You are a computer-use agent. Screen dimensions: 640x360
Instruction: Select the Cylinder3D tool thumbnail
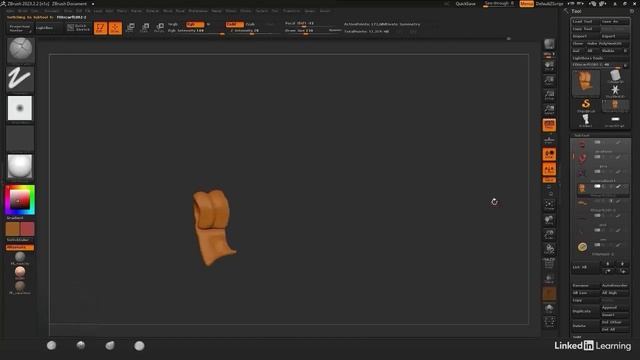pos(615,76)
